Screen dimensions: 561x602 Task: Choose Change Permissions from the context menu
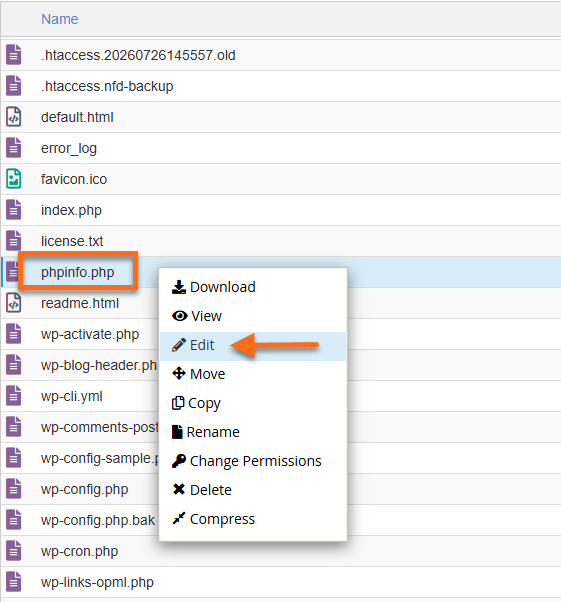253,461
